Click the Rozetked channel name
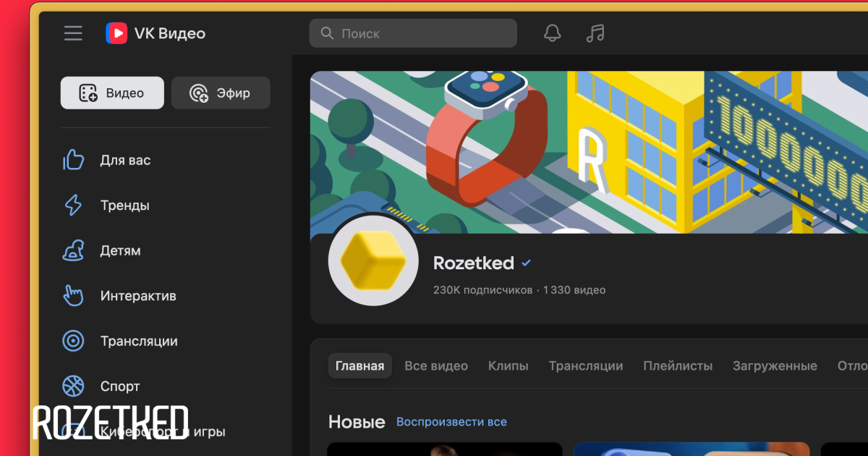Image resolution: width=868 pixels, height=456 pixels. point(473,263)
